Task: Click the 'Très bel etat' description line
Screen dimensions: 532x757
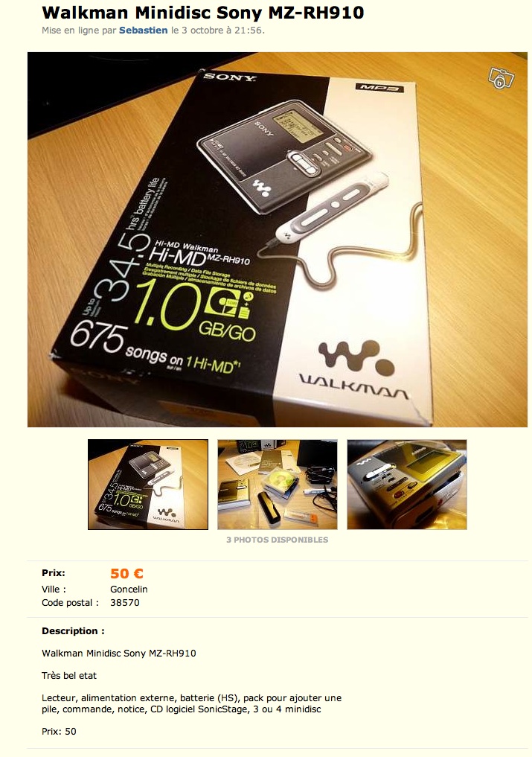Action: coord(69,675)
